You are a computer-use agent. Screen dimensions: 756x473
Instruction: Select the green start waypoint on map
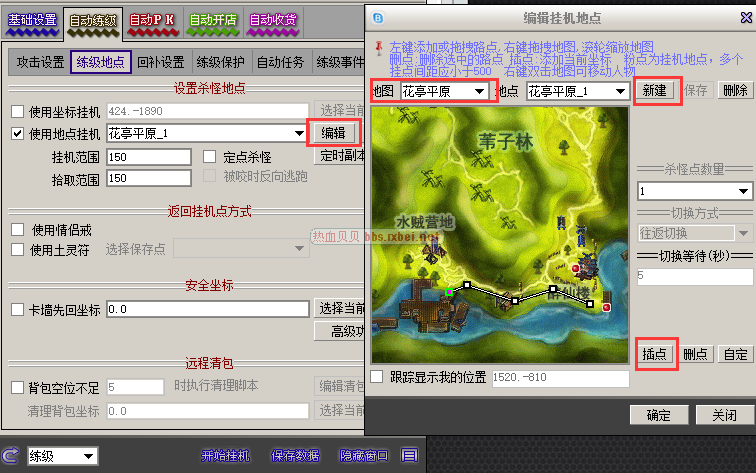(449, 292)
